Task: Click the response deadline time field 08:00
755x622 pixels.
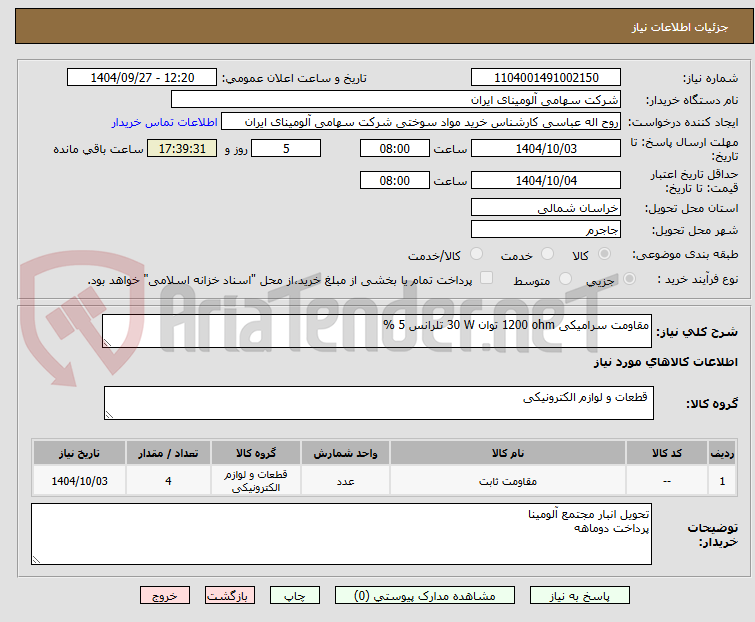Action: [394, 148]
